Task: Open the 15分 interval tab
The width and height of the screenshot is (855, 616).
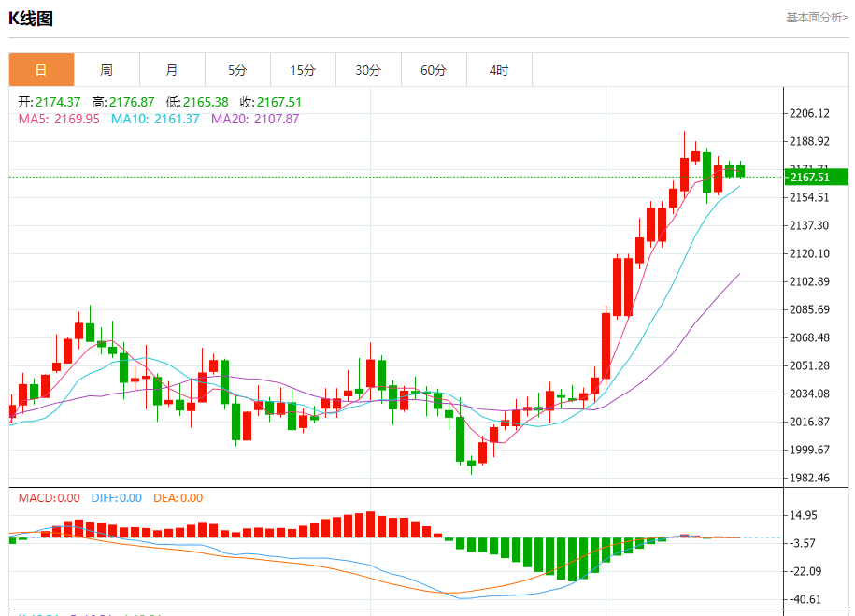Action: [303, 70]
